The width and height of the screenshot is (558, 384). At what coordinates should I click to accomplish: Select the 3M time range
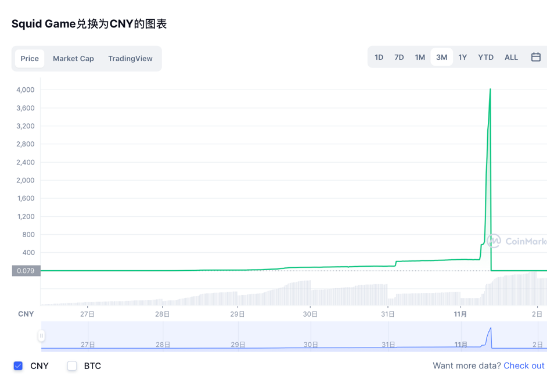(x=442, y=57)
